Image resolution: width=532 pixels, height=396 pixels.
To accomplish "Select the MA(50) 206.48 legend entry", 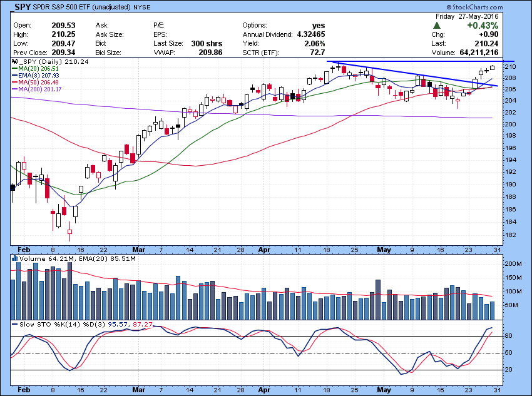I will coord(35,83).
